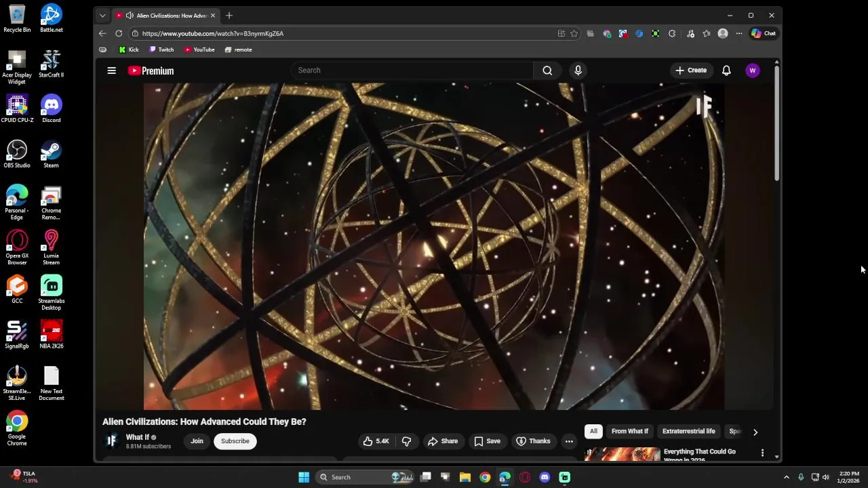
Task: Open File Explorer from the taskbar
Action: click(465, 477)
